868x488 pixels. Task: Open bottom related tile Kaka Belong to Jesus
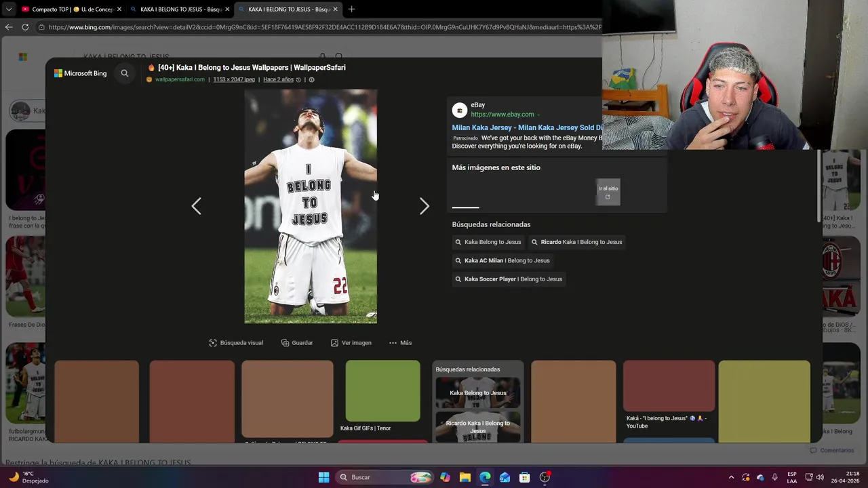[x=478, y=393]
